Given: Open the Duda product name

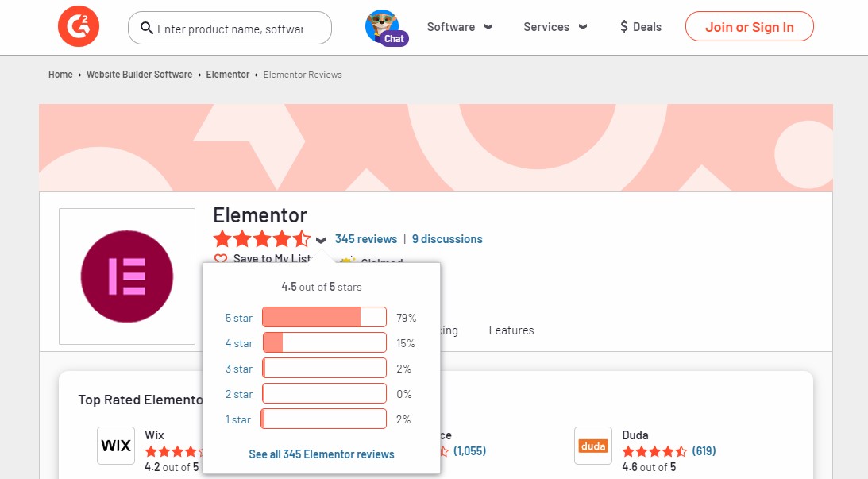Looking at the screenshot, I should [x=635, y=435].
